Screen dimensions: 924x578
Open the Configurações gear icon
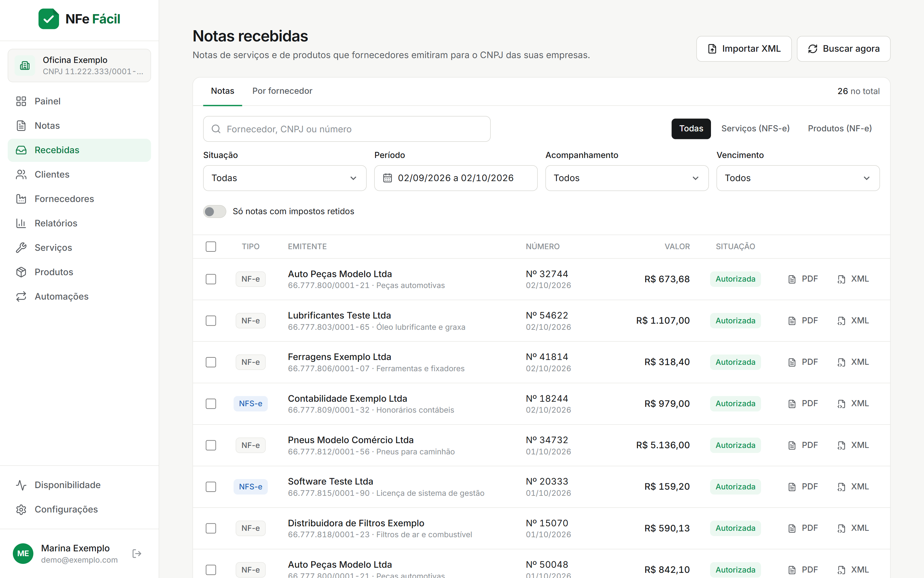click(x=21, y=510)
